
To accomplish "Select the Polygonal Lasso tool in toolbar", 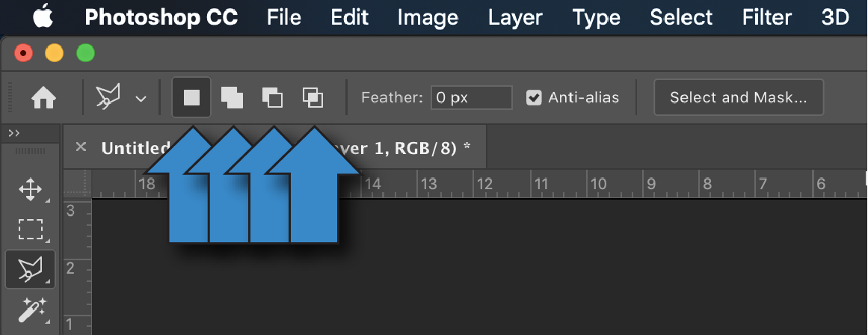I will (x=30, y=269).
